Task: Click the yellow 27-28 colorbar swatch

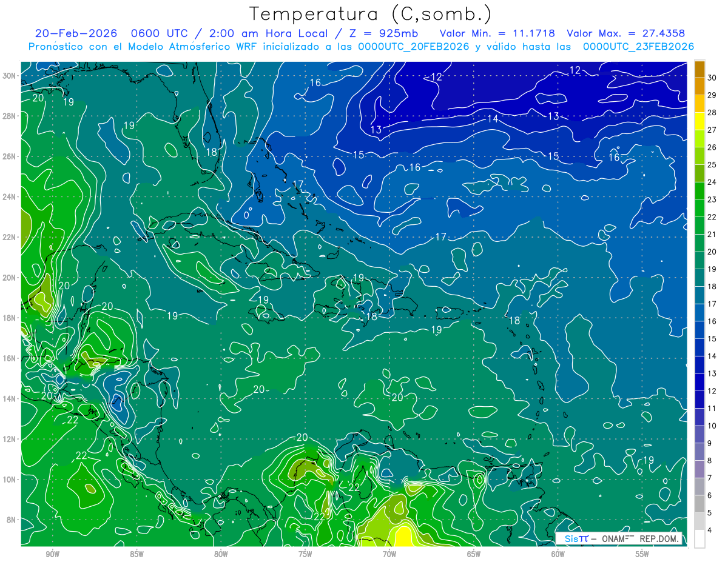Action: click(x=699, y=122)
